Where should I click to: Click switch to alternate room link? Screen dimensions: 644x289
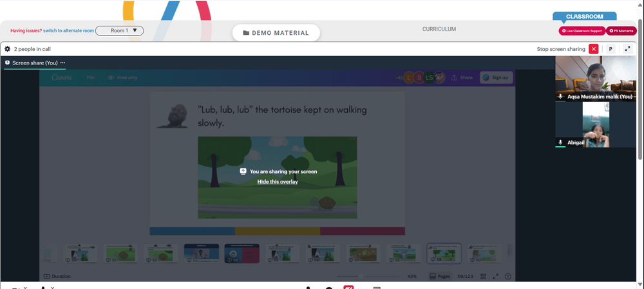click(x=69, y=30)
